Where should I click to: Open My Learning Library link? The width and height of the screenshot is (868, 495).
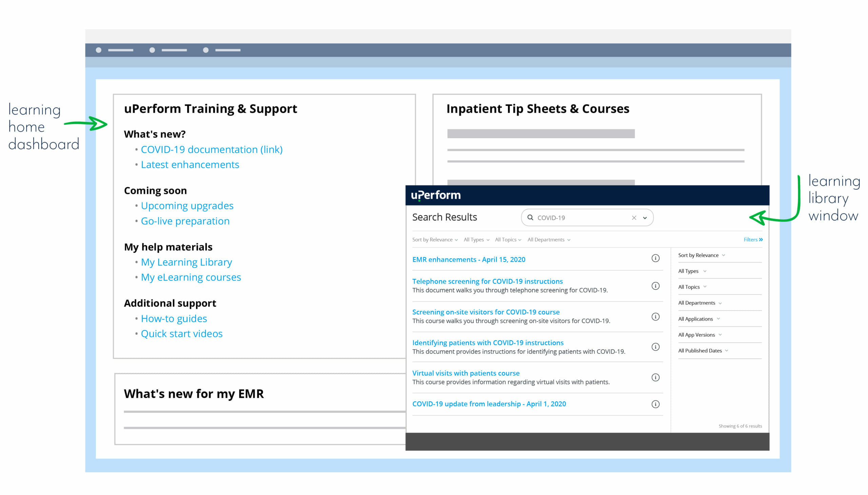[186, 262]
